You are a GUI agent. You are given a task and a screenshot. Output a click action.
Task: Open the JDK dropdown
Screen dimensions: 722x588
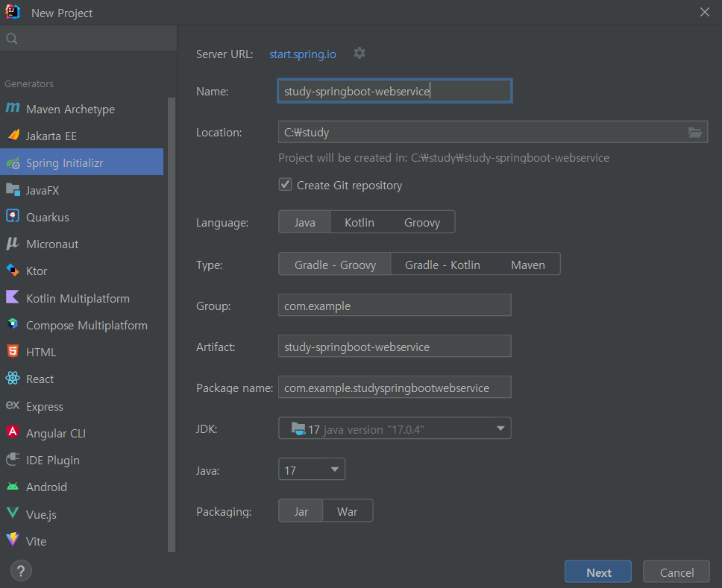click(x=395, y=429)
